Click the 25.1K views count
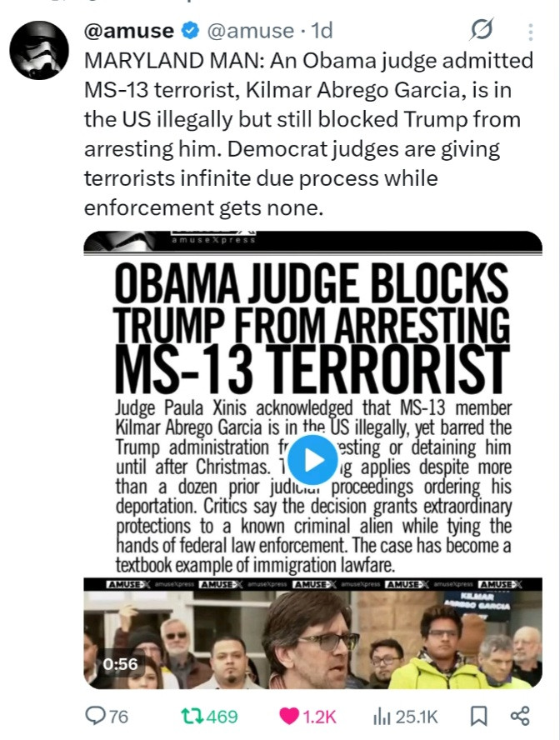Viewport: 560px width, 740px height. [x=417, y=717]
